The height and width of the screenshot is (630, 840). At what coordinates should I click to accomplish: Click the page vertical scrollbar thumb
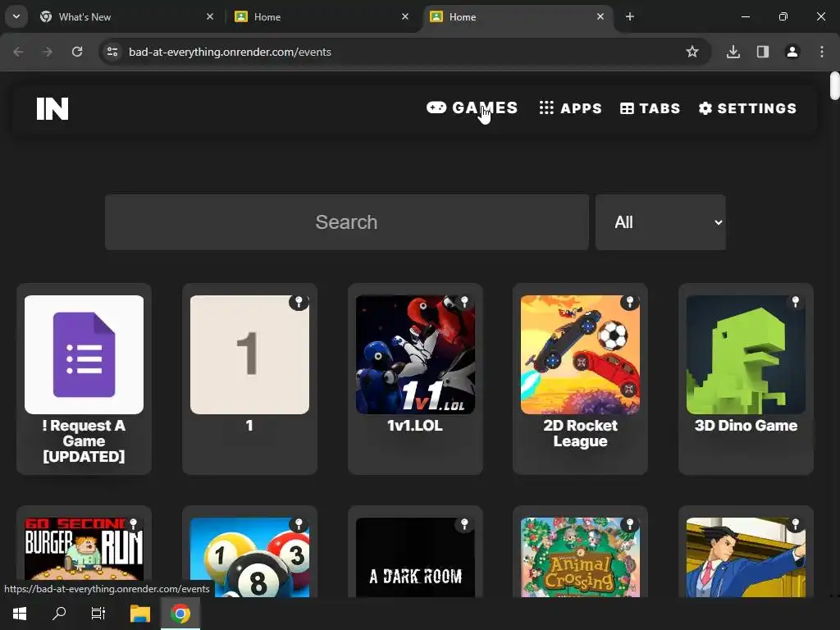834,85
